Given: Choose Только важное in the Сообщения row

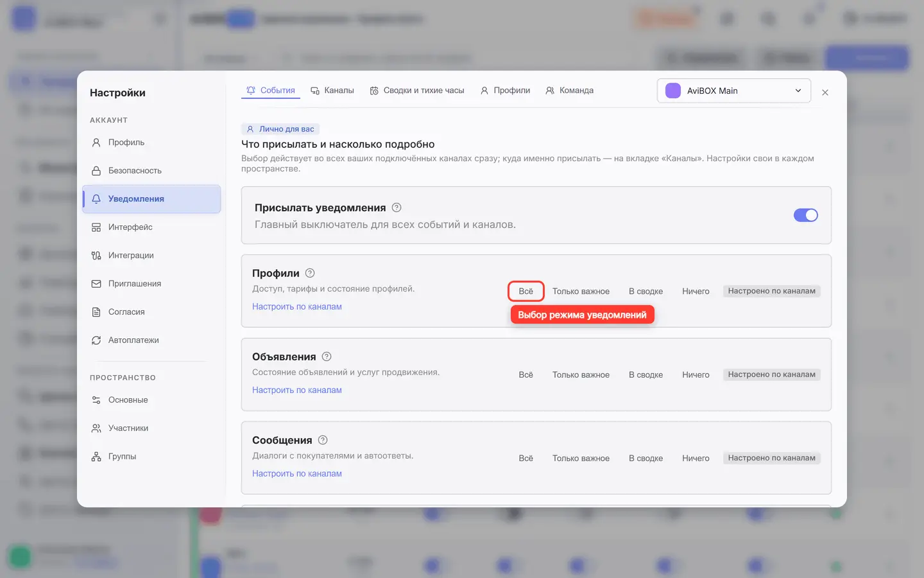Looking at the screenshot, I should 581,458.
